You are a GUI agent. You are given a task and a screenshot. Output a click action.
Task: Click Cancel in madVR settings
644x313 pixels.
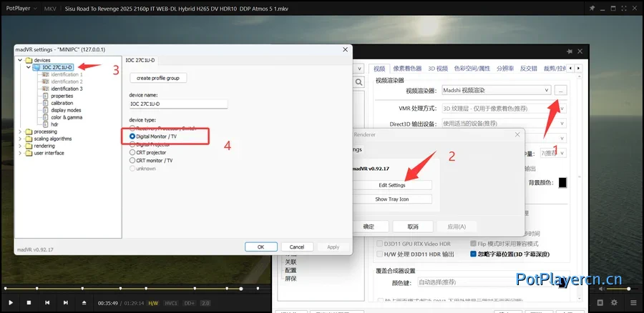pos(297,247)
